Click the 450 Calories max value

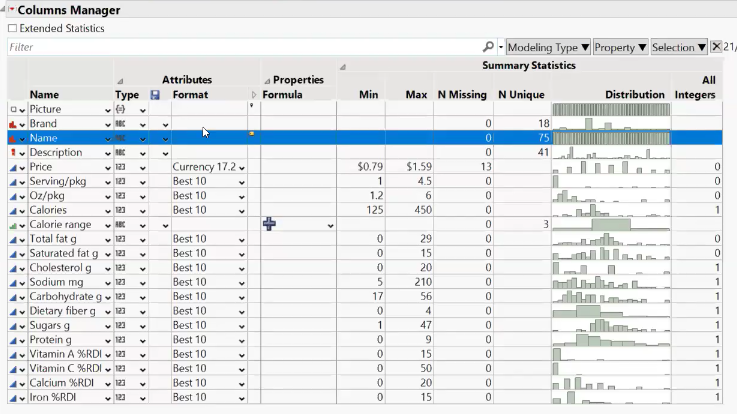423,210
